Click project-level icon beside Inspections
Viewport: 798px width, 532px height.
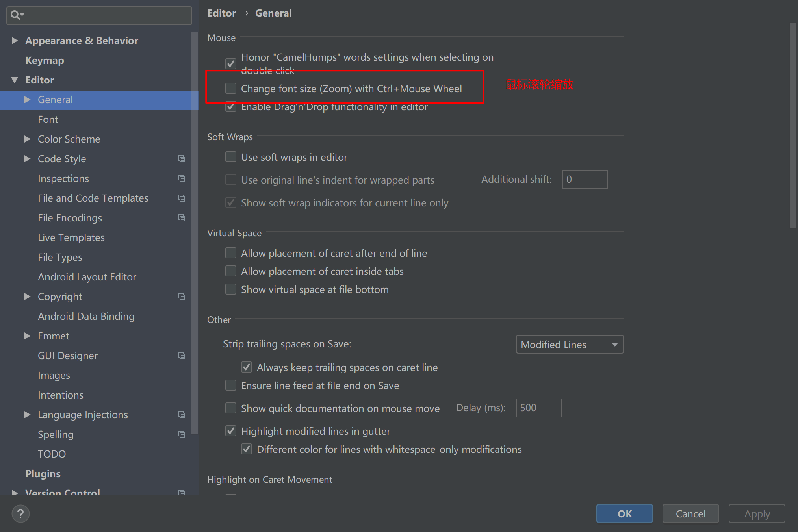coord(182,178)
